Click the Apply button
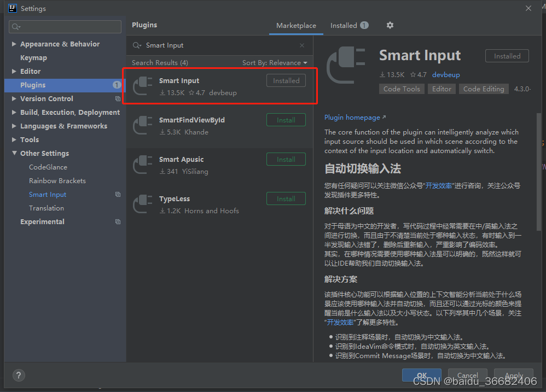This screenshot has height=392, width=546. click(514, 375)
